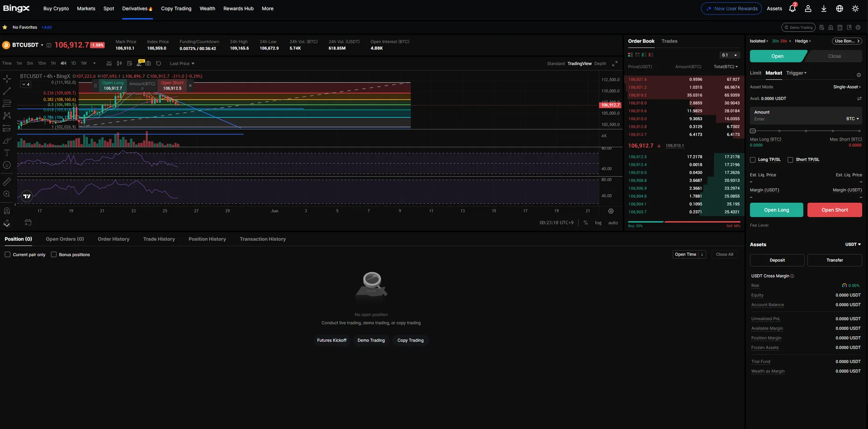
Task: Check the Bonus positions checkbox
Action: coord(54,254)
